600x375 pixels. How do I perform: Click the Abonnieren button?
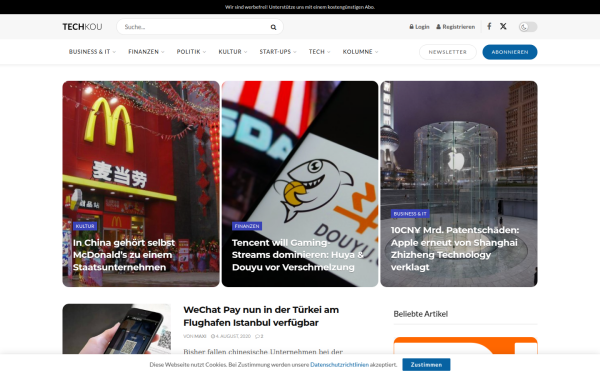click(x=510, y=52)
